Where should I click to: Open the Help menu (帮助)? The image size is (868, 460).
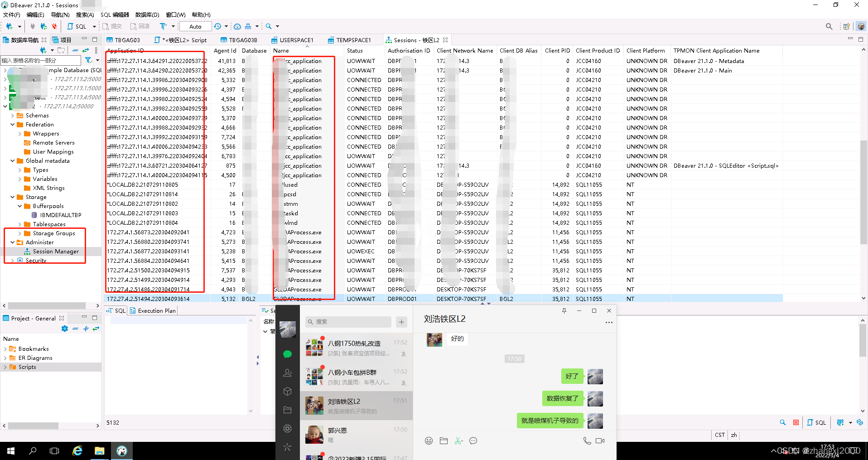(201, 15)
